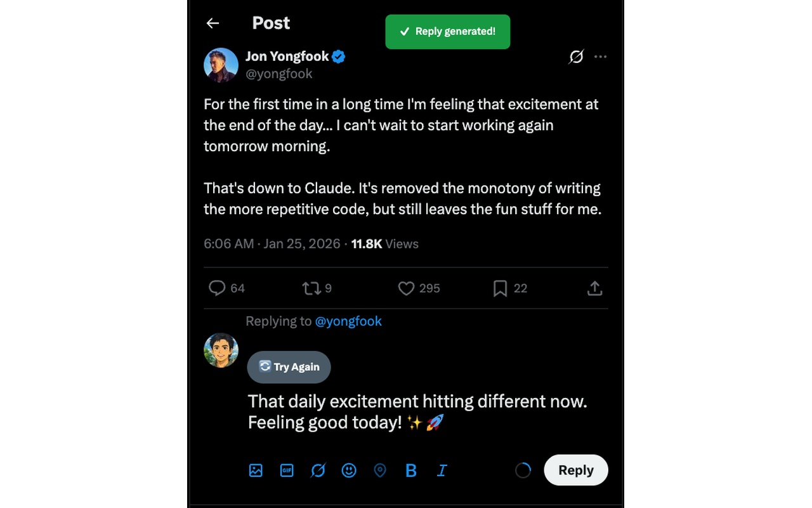
Task: Share the post via the share icon
Action: [595, 288]
